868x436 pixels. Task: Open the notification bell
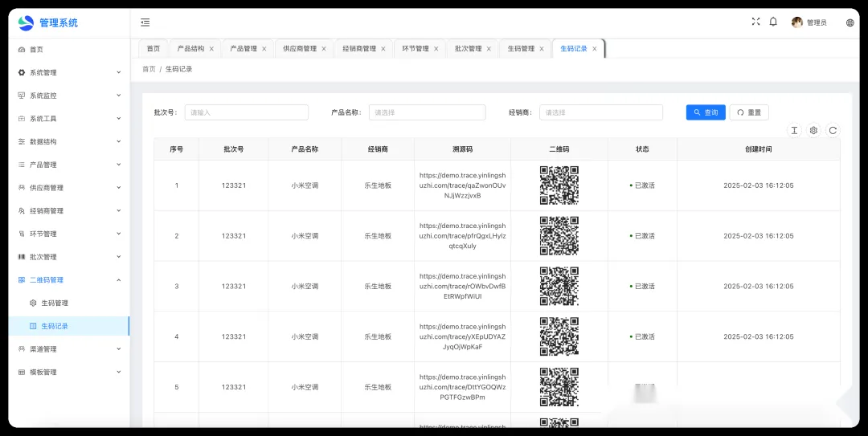773,22
